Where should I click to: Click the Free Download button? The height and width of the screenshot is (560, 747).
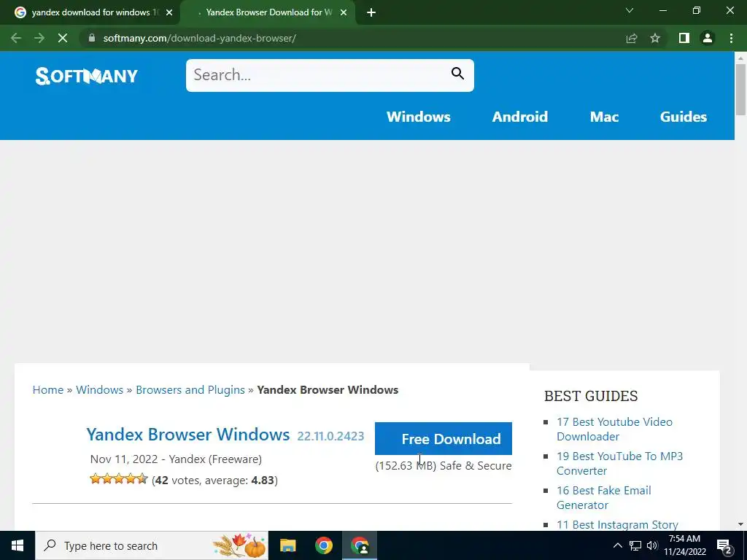444,438
